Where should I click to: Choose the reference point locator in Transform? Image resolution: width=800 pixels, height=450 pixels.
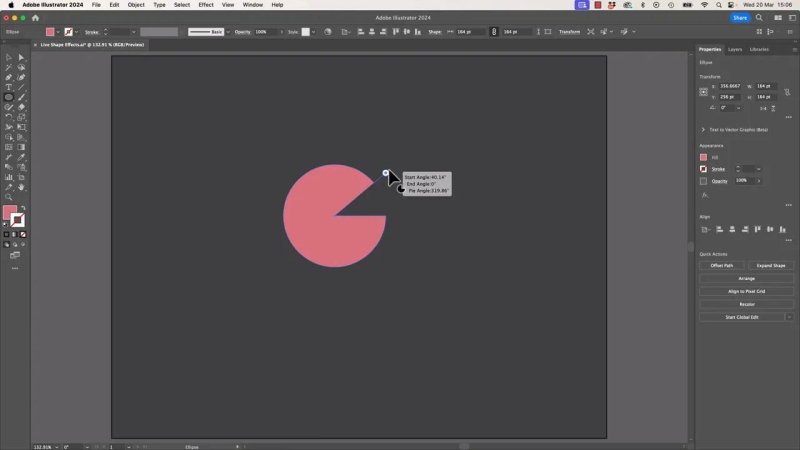point(704,92)
